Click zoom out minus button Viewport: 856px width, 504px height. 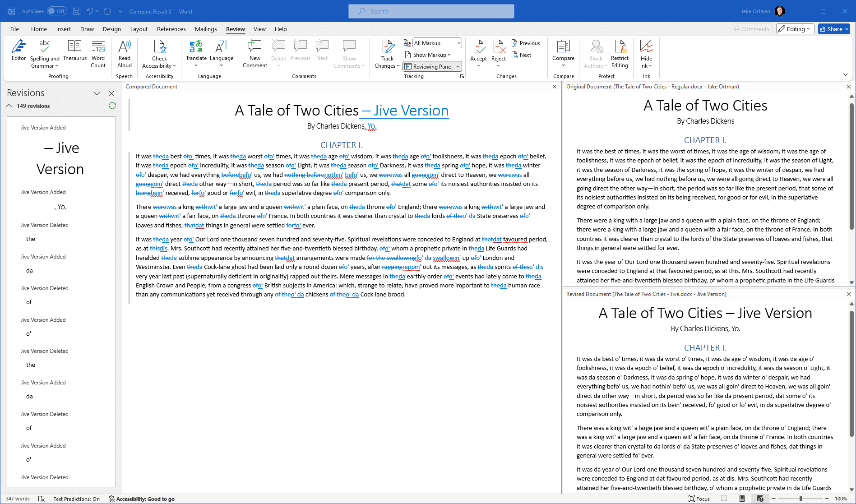click(773, 499)
